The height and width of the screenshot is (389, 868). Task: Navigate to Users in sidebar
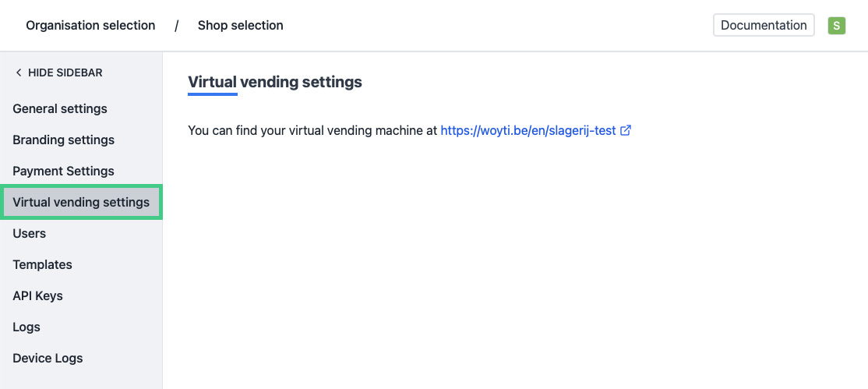[30, 234]
